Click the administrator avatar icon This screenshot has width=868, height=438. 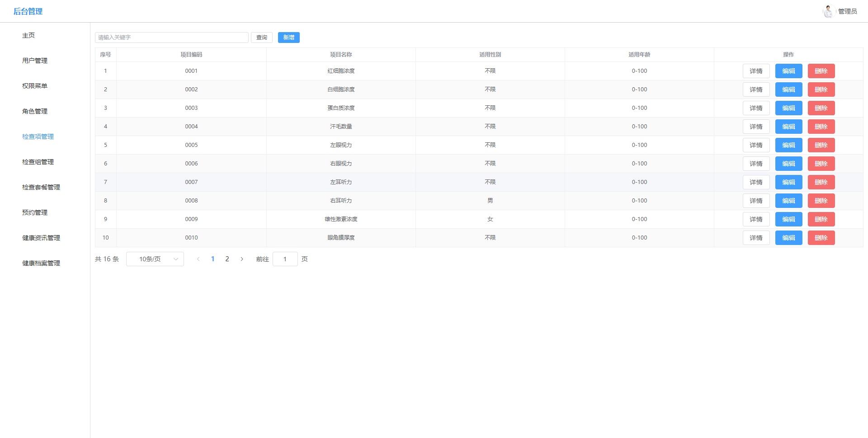[828, 11]
